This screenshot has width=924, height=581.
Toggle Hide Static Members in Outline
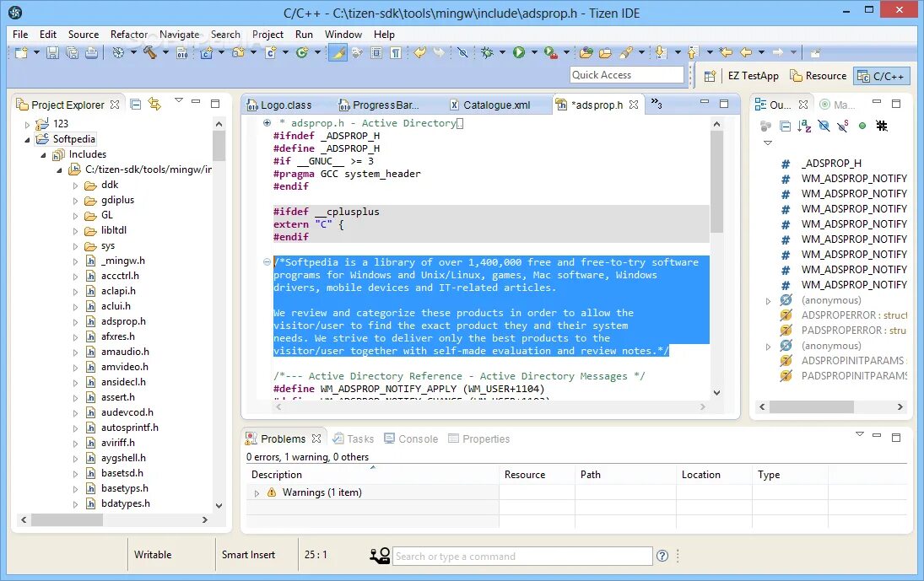pyautogui.click(x=843, y=126)
